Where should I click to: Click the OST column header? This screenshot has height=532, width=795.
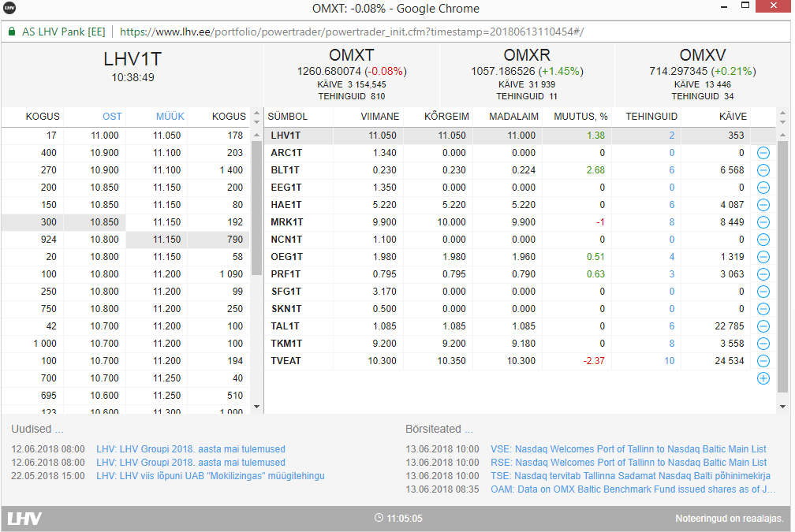tap(112, 117)
